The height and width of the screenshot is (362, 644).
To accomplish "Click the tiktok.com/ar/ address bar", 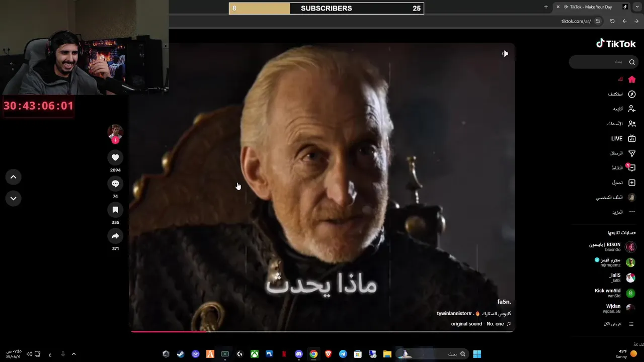I will click(576, 21).
